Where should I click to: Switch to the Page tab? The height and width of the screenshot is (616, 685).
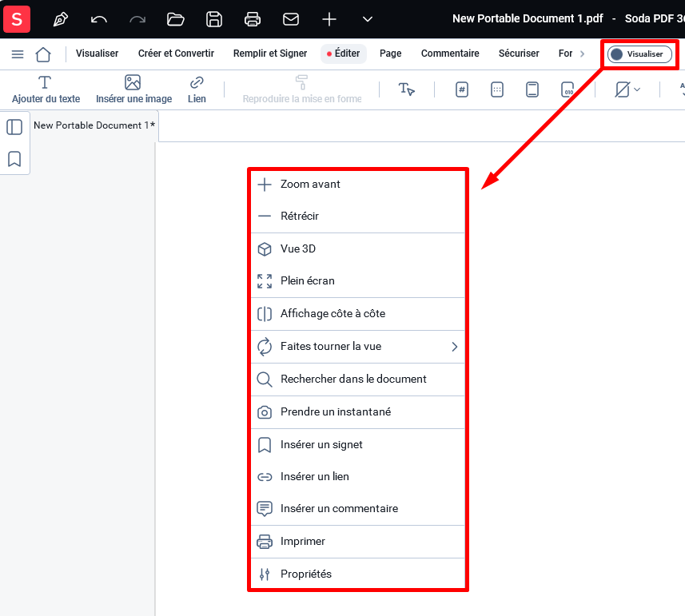click(391, 54)
